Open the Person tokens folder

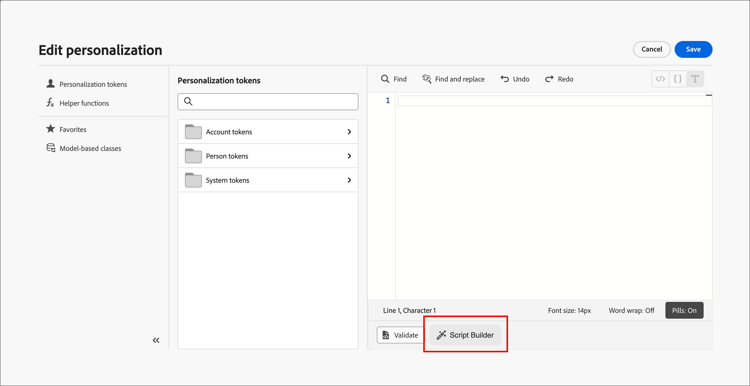point(268,156)
